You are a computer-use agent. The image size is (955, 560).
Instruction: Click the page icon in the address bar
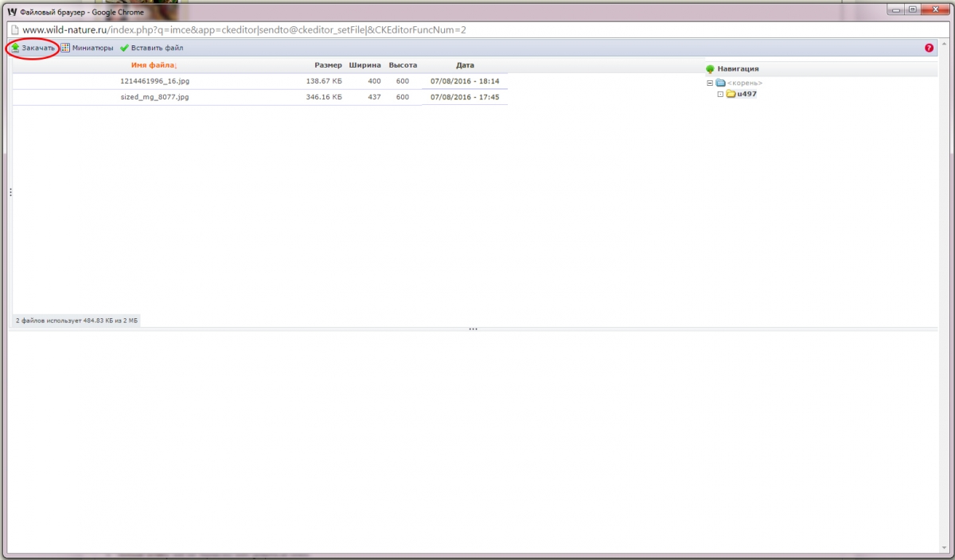14,30
